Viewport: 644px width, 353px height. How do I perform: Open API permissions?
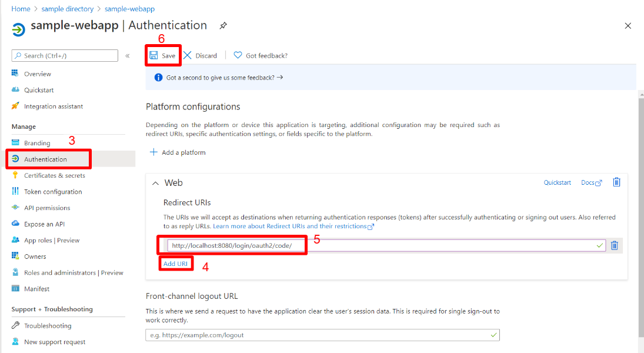(x=49, y=207)
